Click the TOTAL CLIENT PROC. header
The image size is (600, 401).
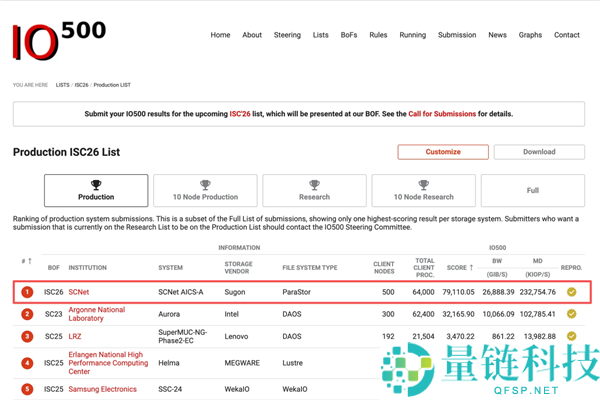[424, 267]
